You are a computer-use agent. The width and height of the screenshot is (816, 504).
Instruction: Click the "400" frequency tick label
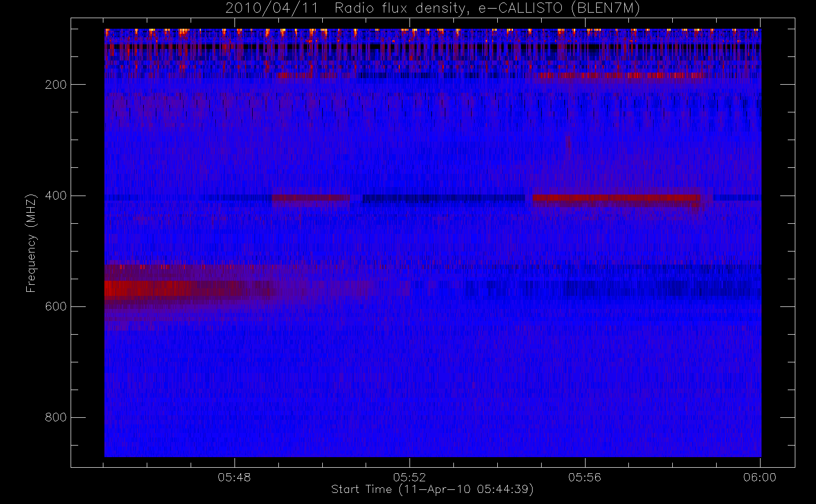point(56,196)
